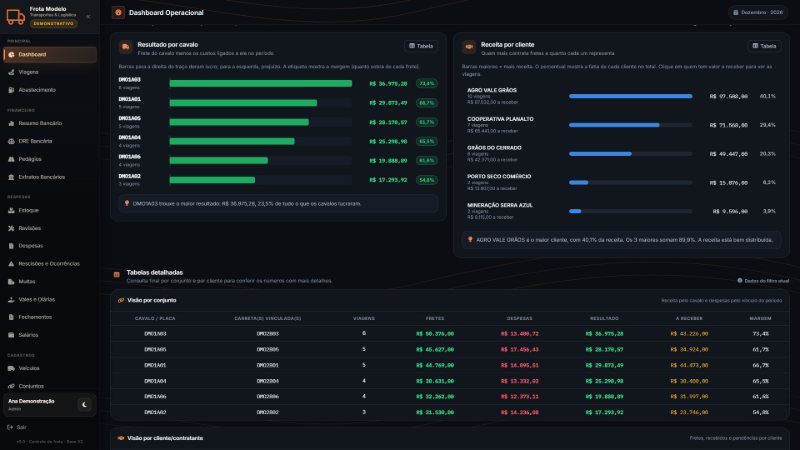Click the R$ 14.236,08 despesas value

pos(519,412)
